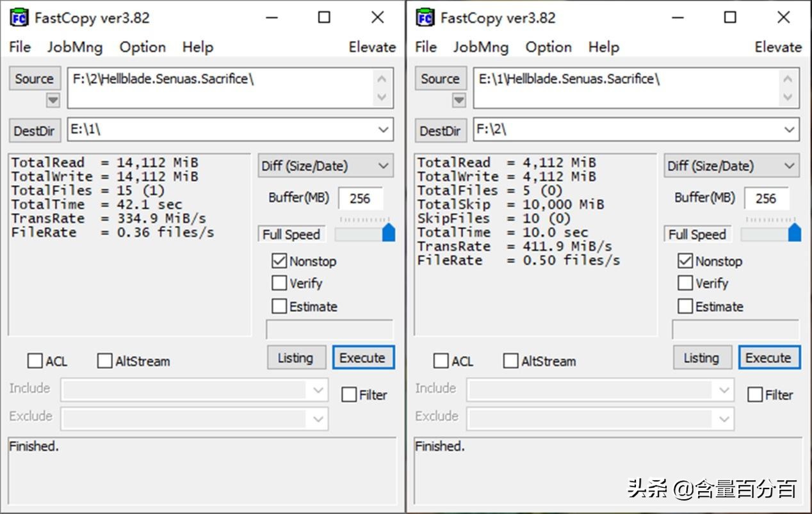
Task: Maximize the left FastCopy window
Action: tap(324, 17)
